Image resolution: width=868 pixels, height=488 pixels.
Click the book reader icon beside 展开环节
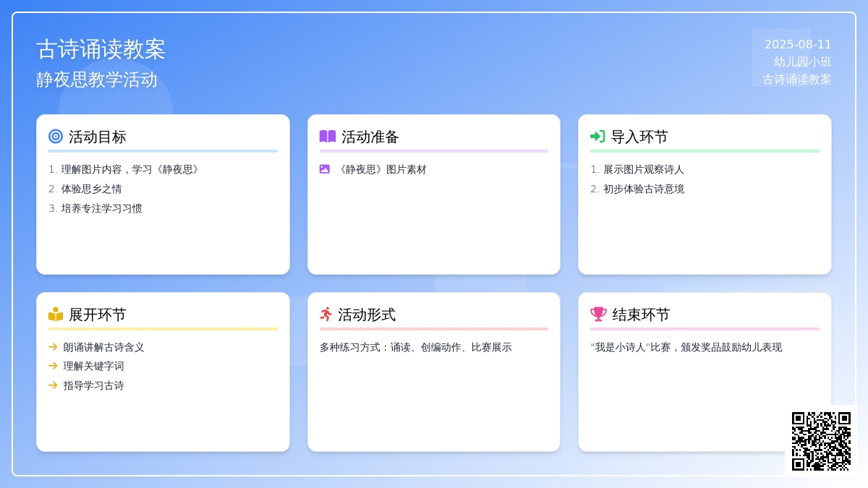click(56, 314)
